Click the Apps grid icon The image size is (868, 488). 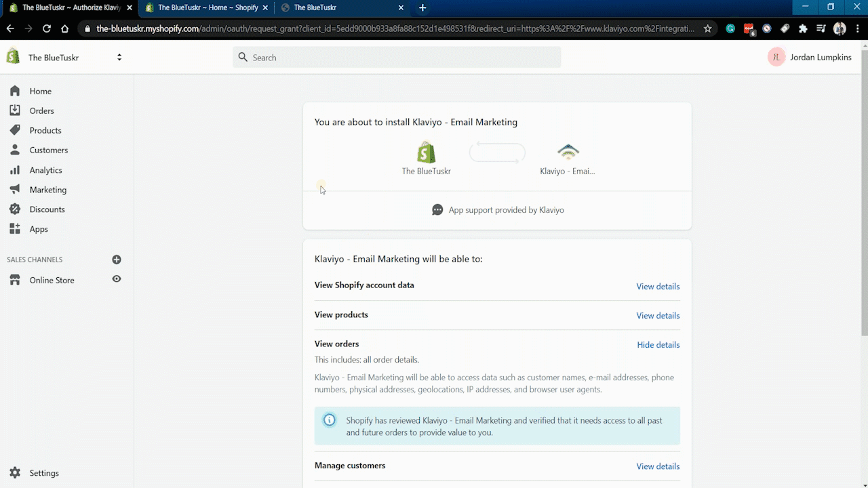tap(15, 229)
